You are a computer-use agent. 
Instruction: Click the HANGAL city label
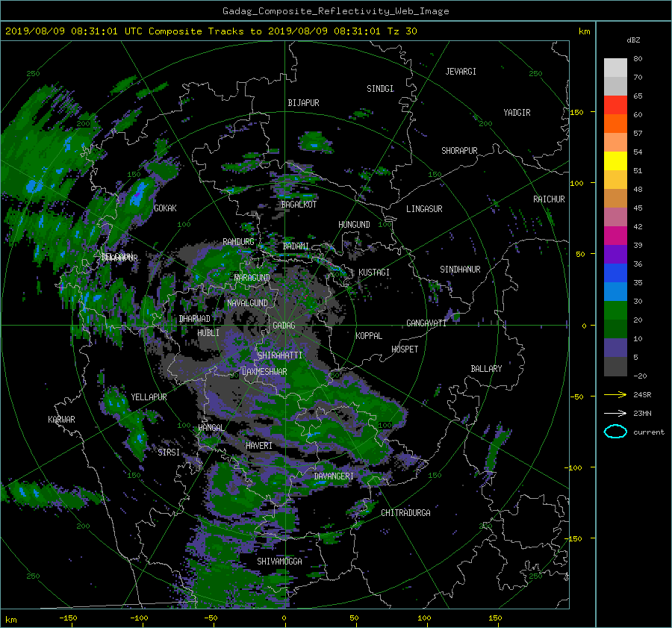[x=211, y=428]
